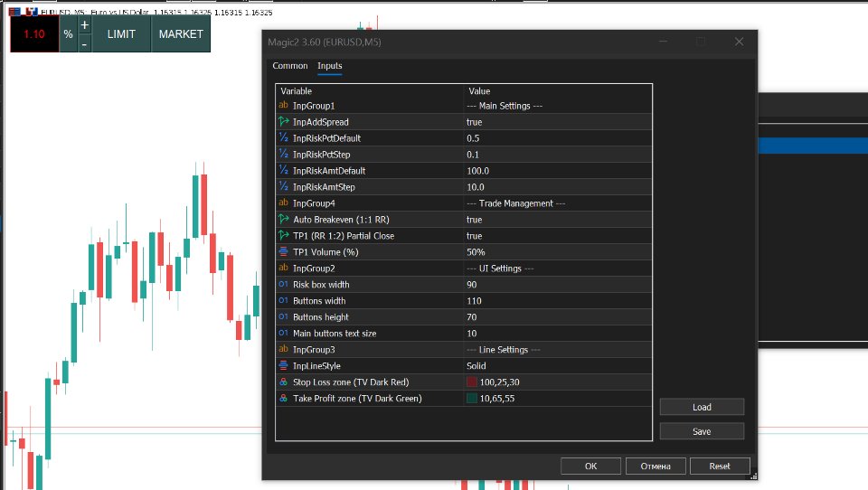868x490 pixels.
Task: Click the color icon beside Take Profit zone
Action: (x=283, y=398)
